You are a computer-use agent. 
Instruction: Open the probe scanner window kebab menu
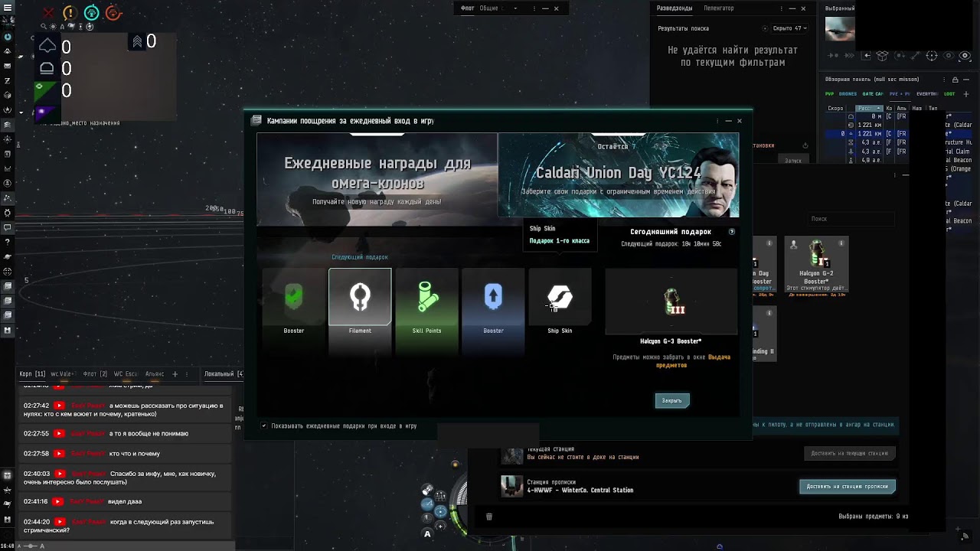tap(782, 8)
